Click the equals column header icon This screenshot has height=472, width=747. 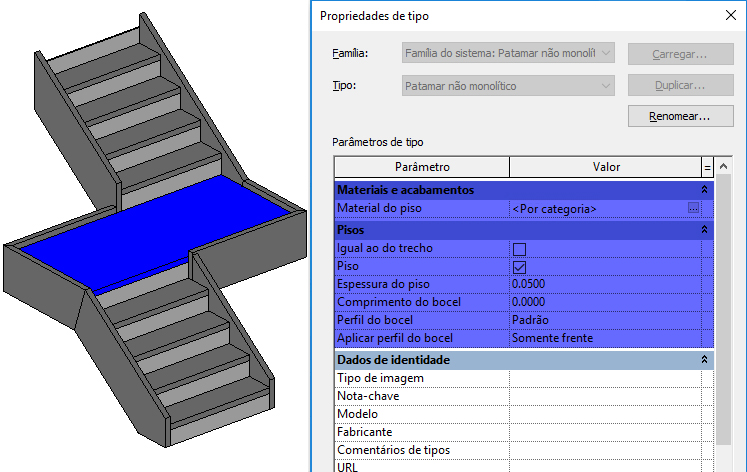click(707, 167)
